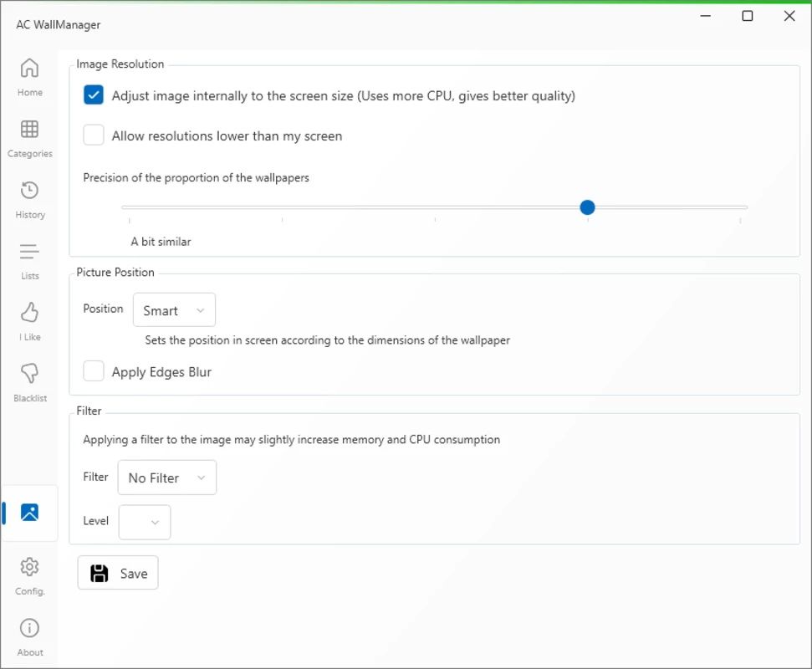Screen dimensions: 812x669
Task: Open the Home page icon
Action: click(x=29, y=68)
